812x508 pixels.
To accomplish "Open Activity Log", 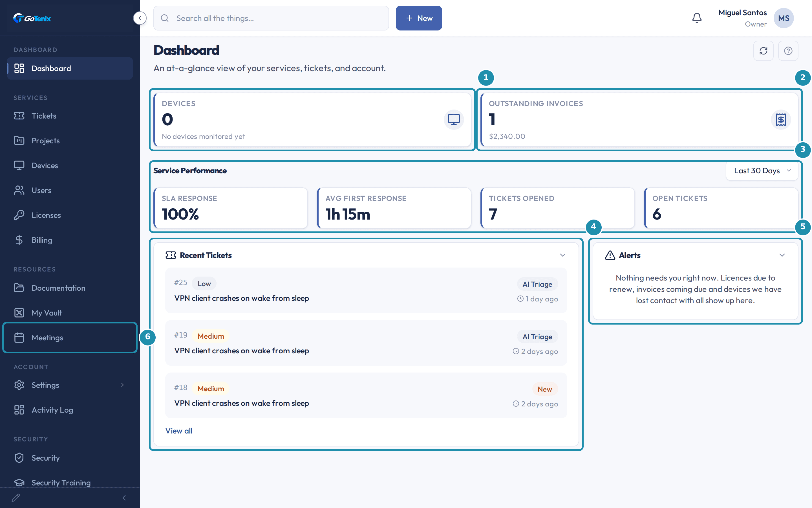I will (70, 410).
